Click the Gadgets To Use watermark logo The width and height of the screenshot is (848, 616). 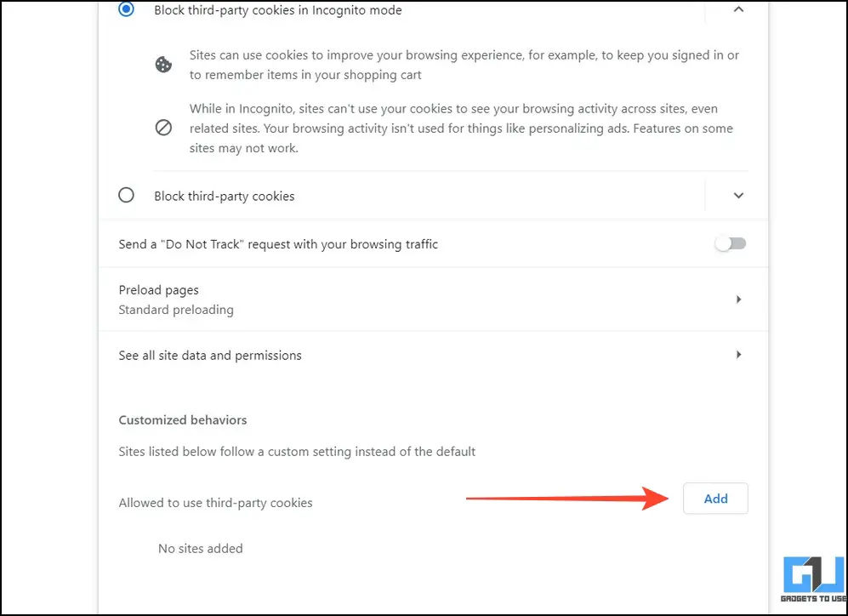pos(813,579)
